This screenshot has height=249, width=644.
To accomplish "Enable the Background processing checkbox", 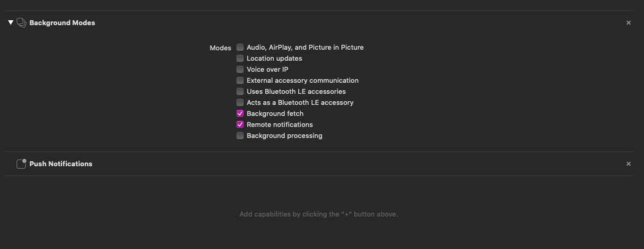I will [240, 136].
